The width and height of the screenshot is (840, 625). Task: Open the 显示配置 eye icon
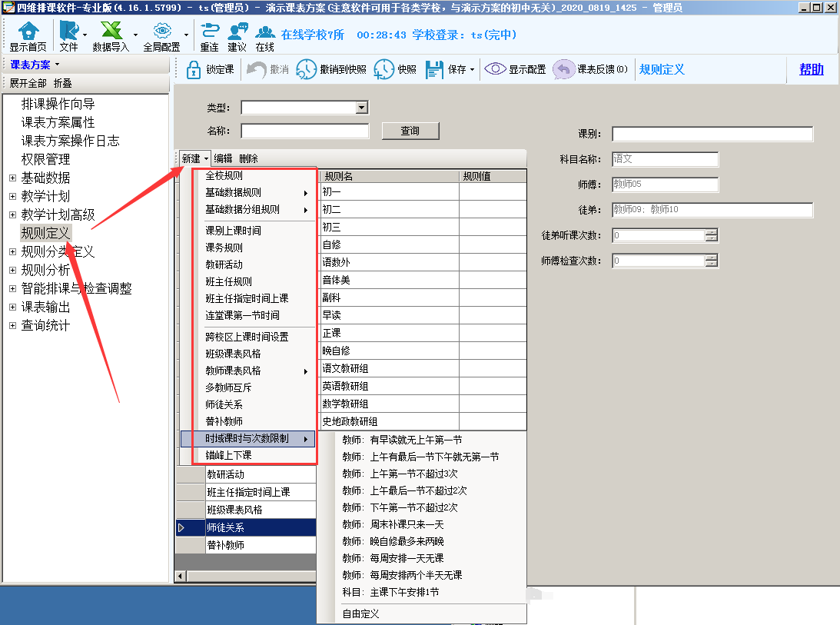(x=494, y=69)
